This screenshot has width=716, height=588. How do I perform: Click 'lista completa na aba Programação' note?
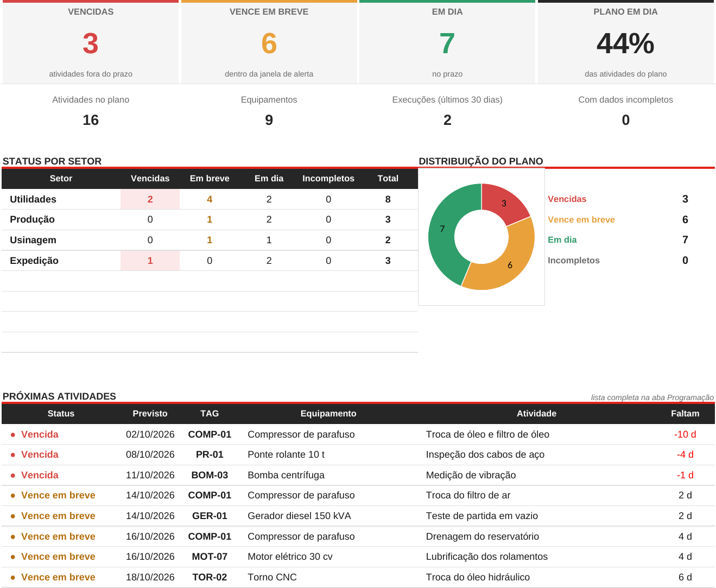652,397
